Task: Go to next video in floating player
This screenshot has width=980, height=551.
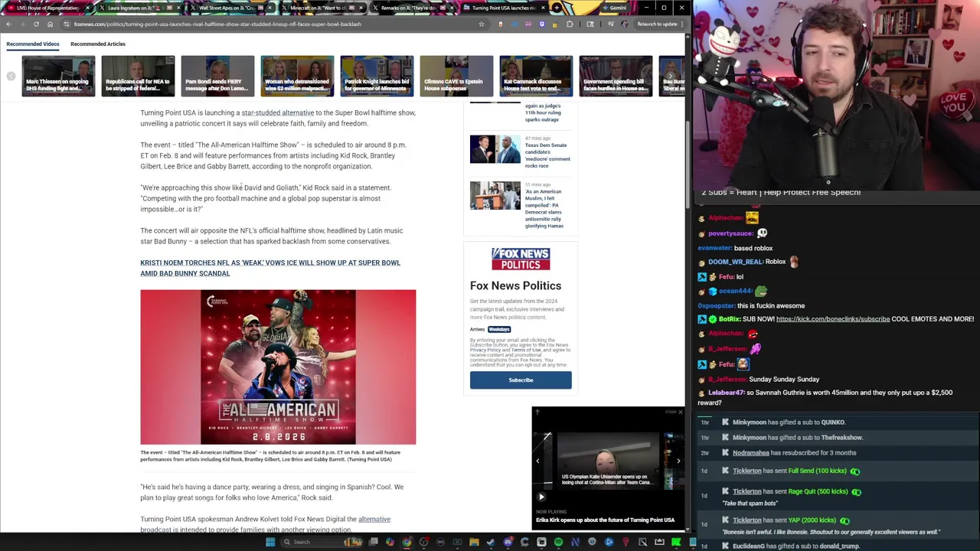Action: [678, 461]
